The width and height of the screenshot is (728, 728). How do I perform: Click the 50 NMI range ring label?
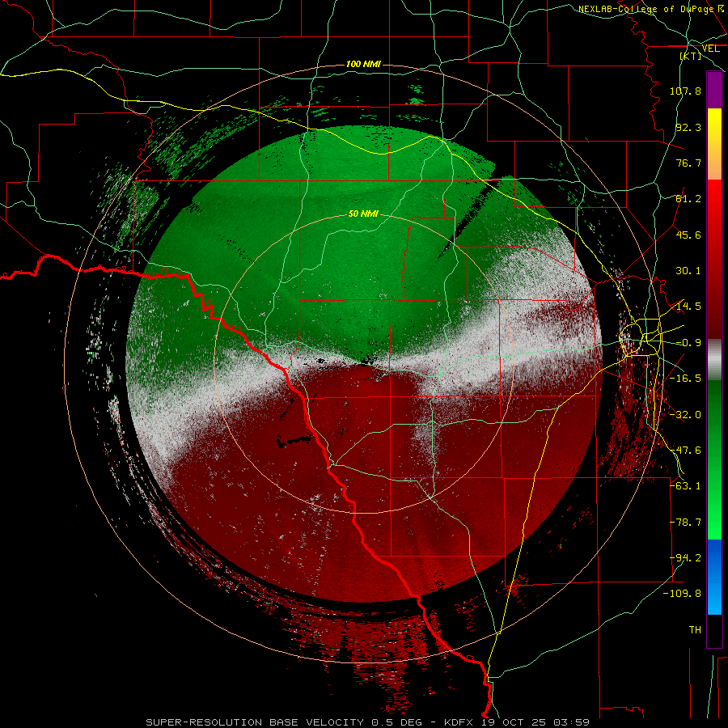[363, 214]
